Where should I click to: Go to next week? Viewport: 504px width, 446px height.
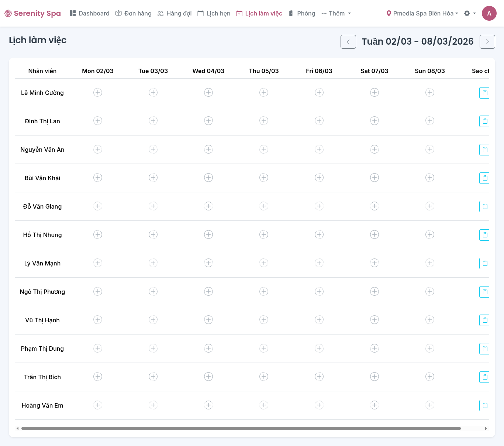tap(487, 42)
